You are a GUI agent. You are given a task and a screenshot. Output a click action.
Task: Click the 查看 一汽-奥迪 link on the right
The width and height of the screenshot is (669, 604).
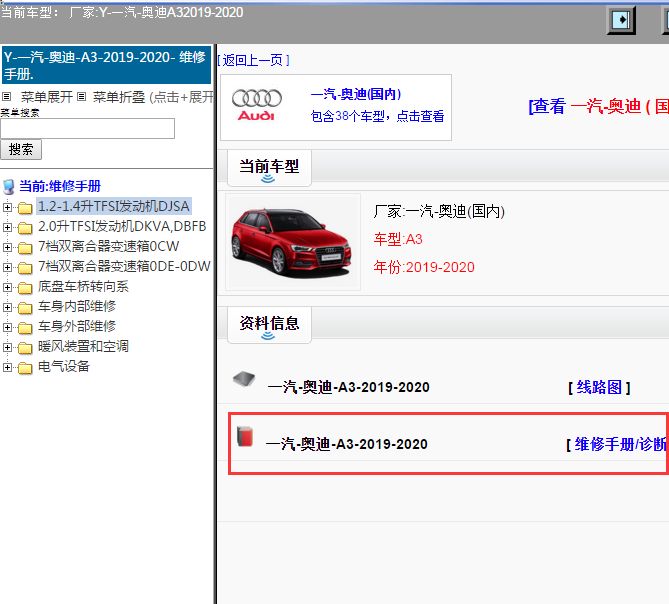(598, 106)
